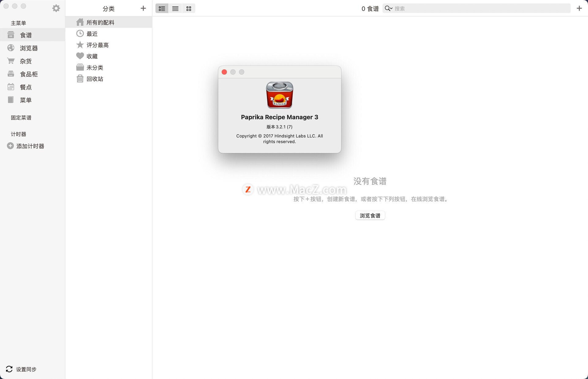Click the house icon for all recipes
The width and height of the screenshot is (588, 379).
(80, 22)
